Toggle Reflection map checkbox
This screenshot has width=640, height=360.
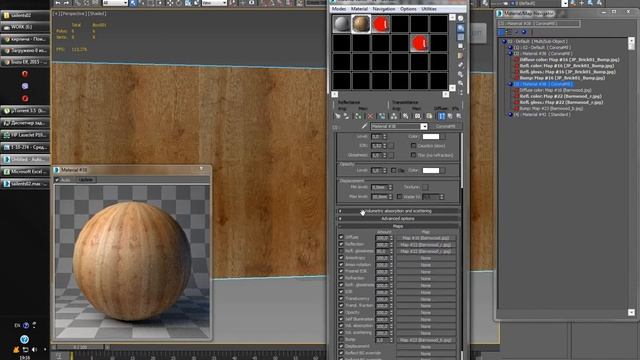tap(341, 244)
